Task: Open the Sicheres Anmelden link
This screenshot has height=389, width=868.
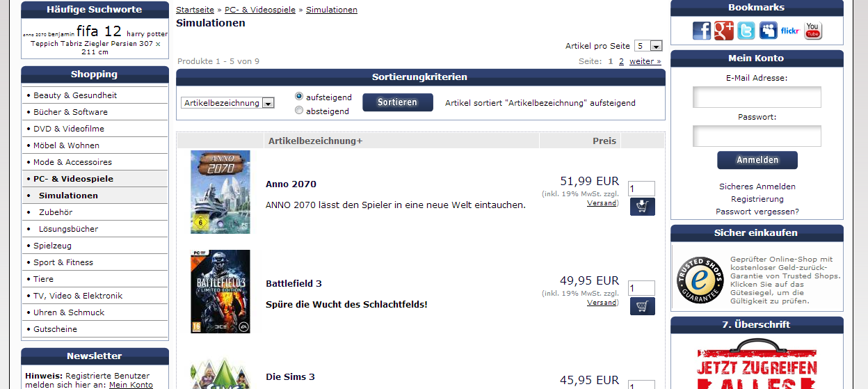Action: pos(757,186)
